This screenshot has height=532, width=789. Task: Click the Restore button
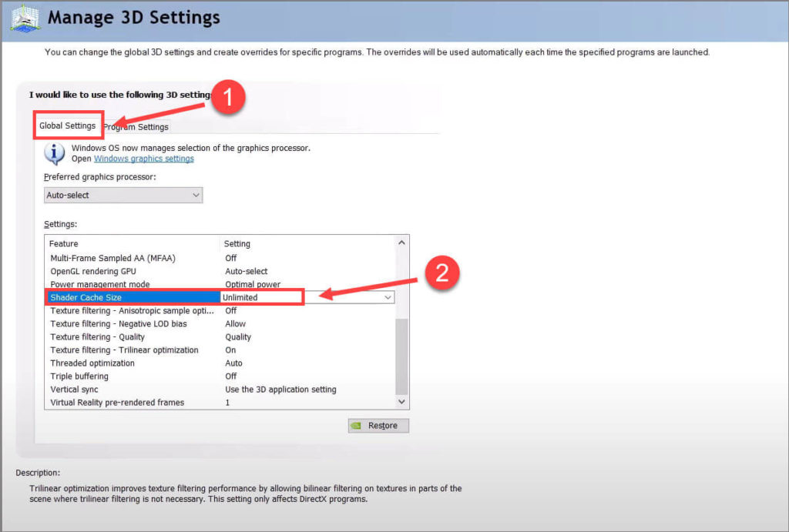click(x=378, y=426)
